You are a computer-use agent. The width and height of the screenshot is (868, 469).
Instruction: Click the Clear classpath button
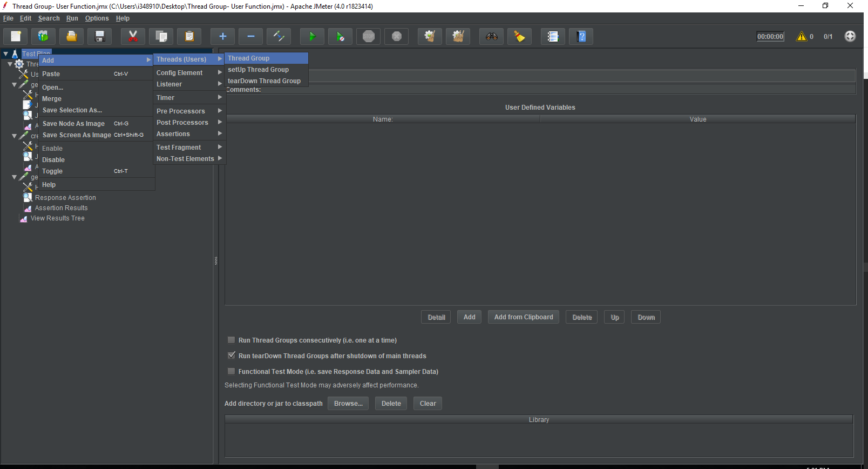coord(428,404)
